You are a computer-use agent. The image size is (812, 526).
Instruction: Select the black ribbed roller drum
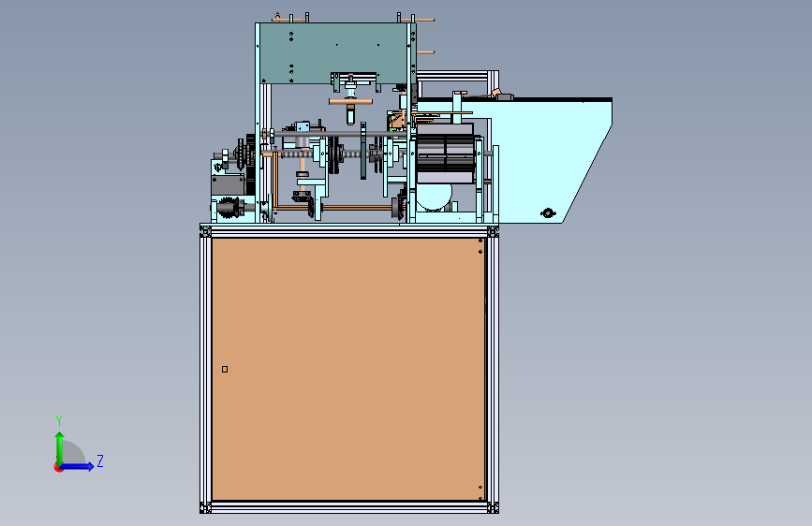pyautogui.click(x=446, y=153)
